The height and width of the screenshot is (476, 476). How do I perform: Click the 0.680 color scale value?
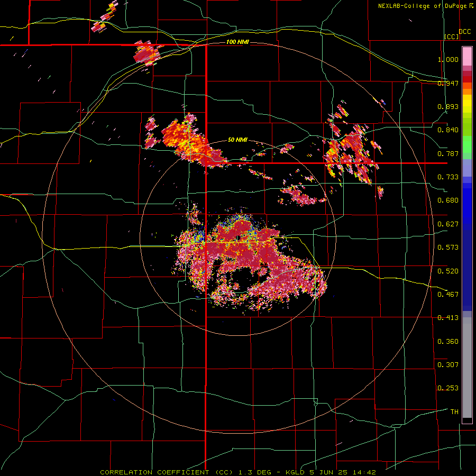click(x=448, y=200)
